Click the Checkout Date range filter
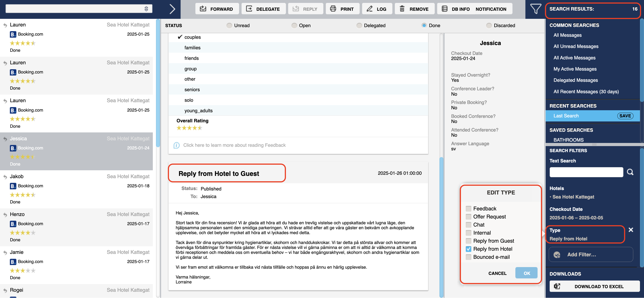The height and width of the screenshot is (298, 644). tap(576, 218)
